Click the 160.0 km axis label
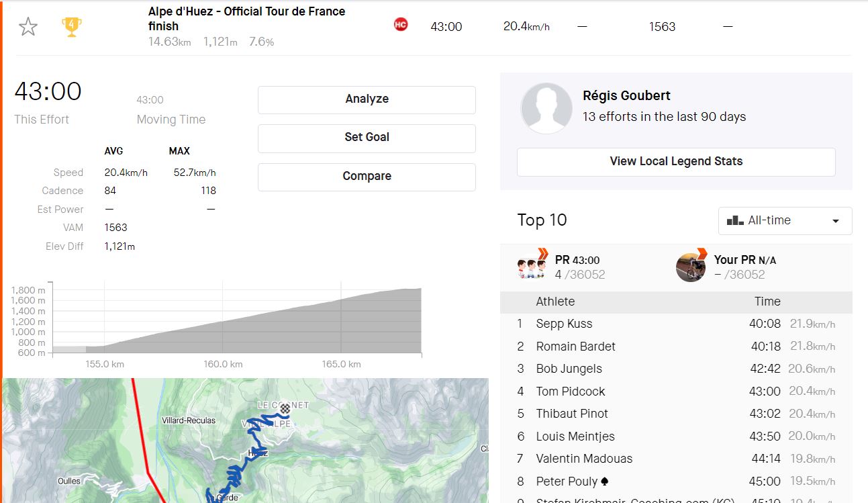868x503 pixels. tap(223, 365)
